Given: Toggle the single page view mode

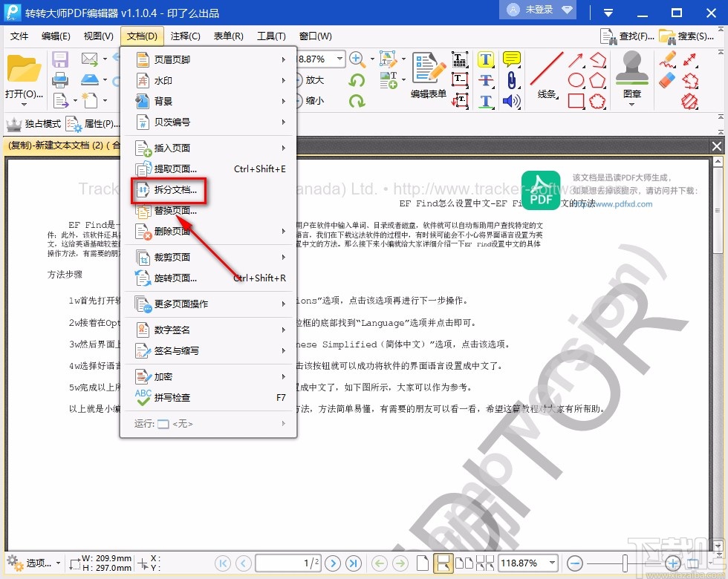Looking at the screenshot, I should (x=423, y=563).
